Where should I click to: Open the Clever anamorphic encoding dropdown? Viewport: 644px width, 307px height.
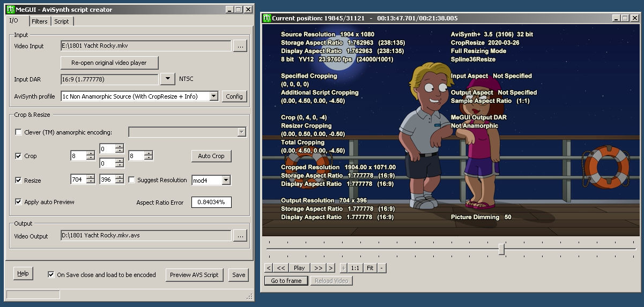241,132
